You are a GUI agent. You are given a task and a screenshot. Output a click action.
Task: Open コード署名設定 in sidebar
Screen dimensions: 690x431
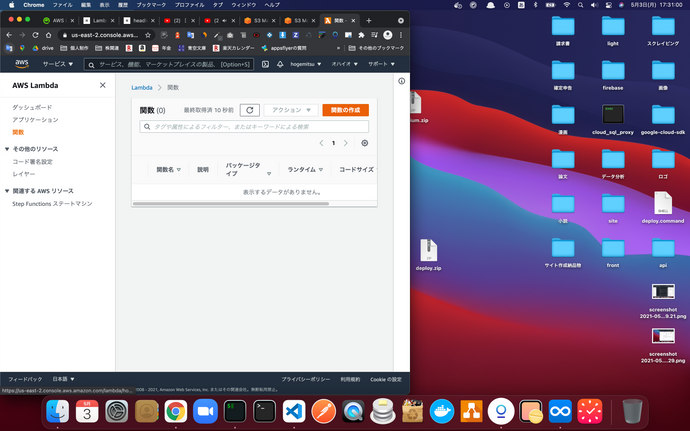click(32, 162)
